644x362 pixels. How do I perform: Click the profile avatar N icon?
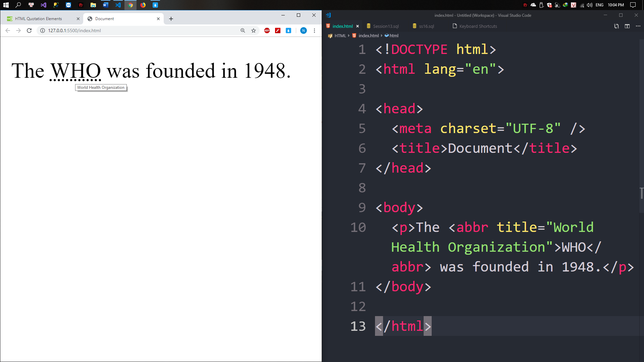(304, 31)
